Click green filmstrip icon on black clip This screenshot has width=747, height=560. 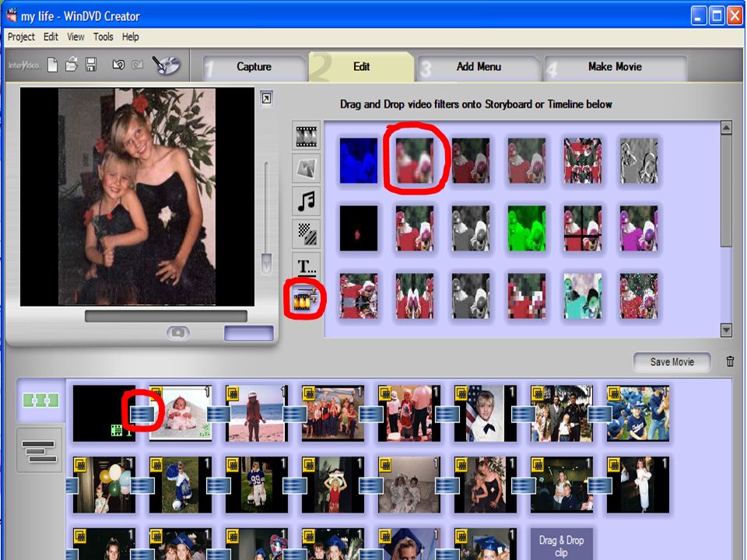117,430
